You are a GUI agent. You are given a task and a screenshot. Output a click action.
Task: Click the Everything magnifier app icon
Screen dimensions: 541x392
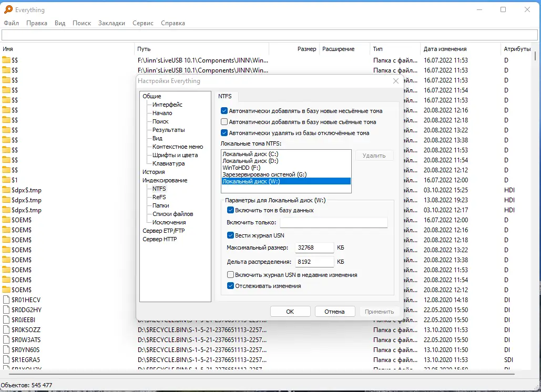tap(8, 9)
